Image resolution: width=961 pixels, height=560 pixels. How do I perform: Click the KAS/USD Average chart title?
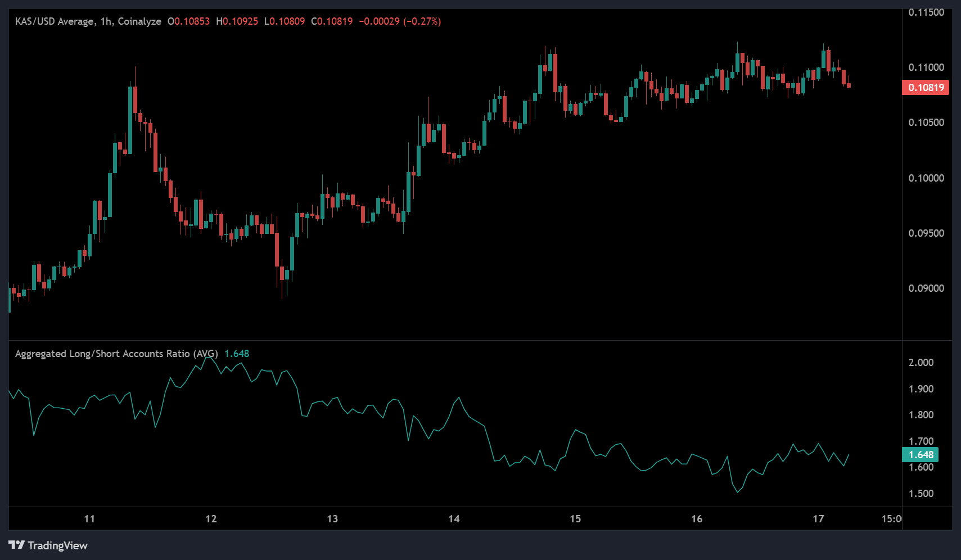(88, 21)
